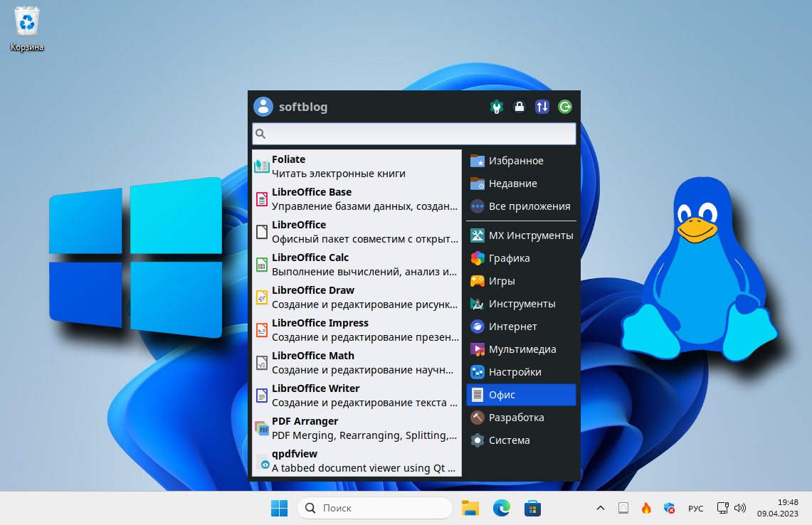This screenshot has width=812, height=525.
Task: Open the Графика category
Action: [521, 258]
